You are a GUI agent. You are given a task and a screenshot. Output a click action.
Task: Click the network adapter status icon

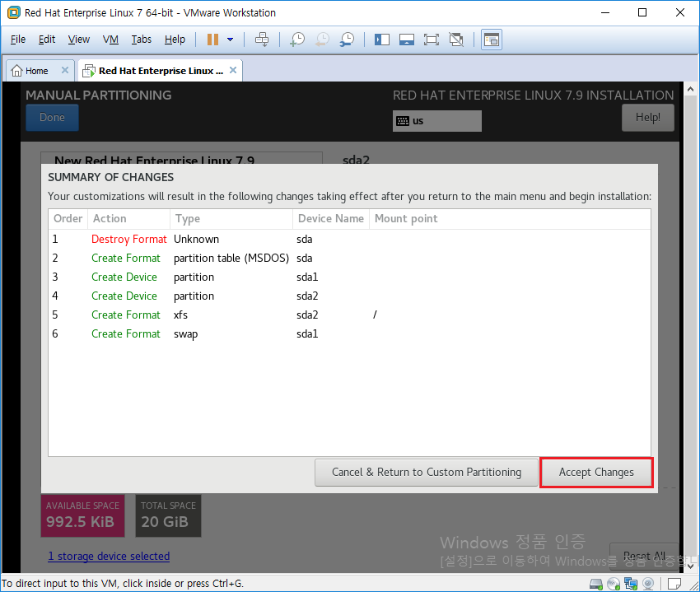[632, 584]
